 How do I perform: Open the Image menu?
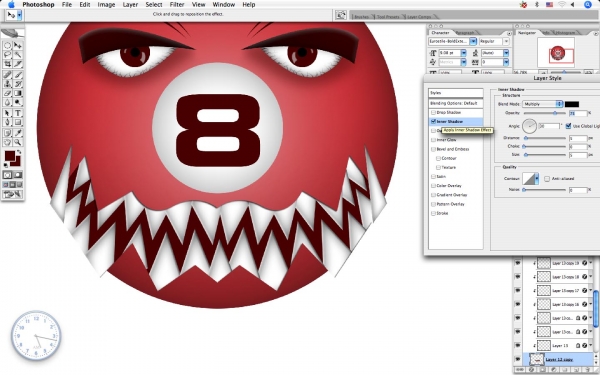106,5
